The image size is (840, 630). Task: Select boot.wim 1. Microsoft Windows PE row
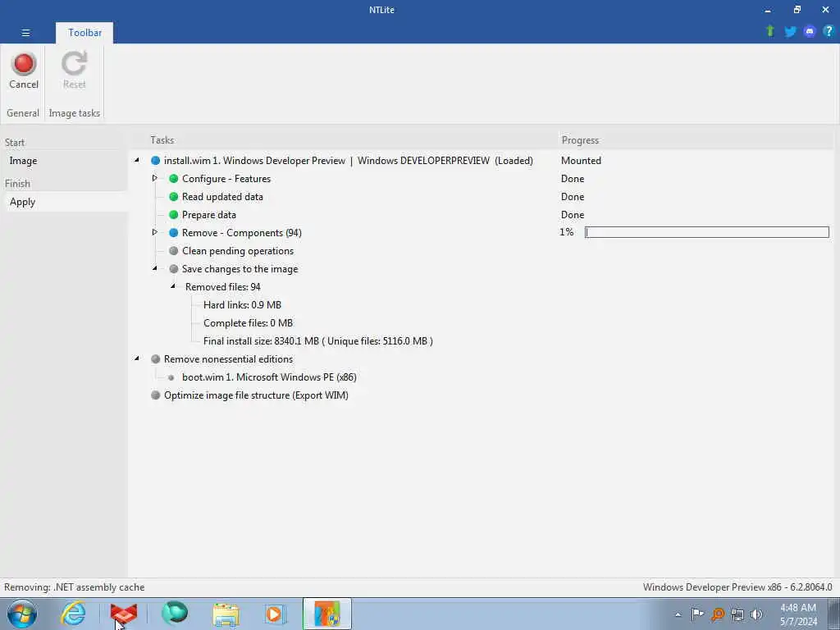tap(269, 377)
